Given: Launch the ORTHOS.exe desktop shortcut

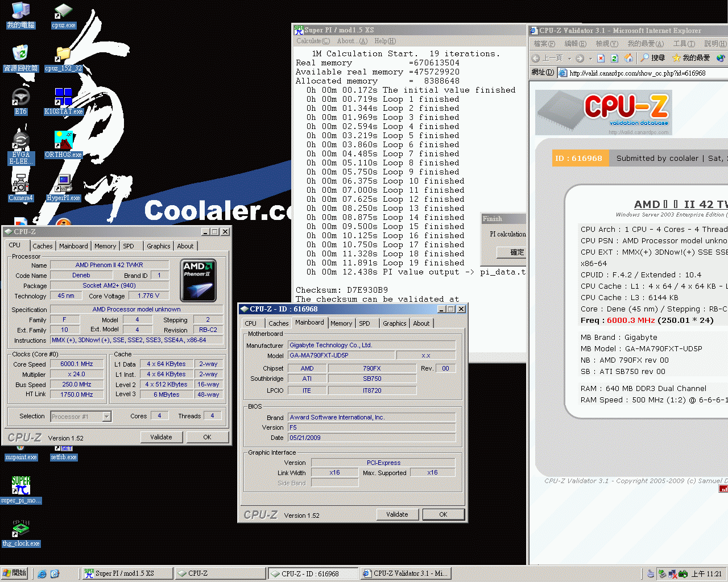Looking at the screenshot, I should tap(63, 145).
